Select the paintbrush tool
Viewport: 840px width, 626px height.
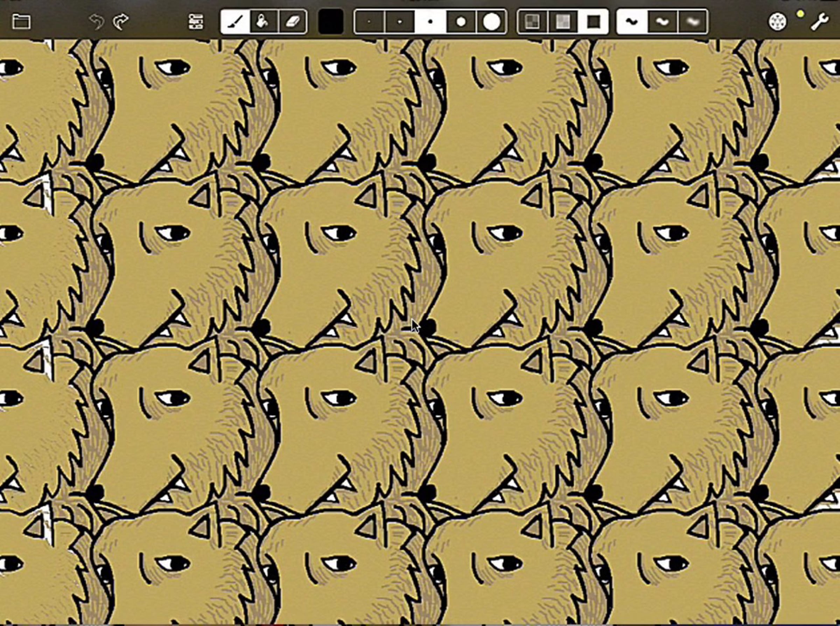pyautogui.click(x=236, y=22)
